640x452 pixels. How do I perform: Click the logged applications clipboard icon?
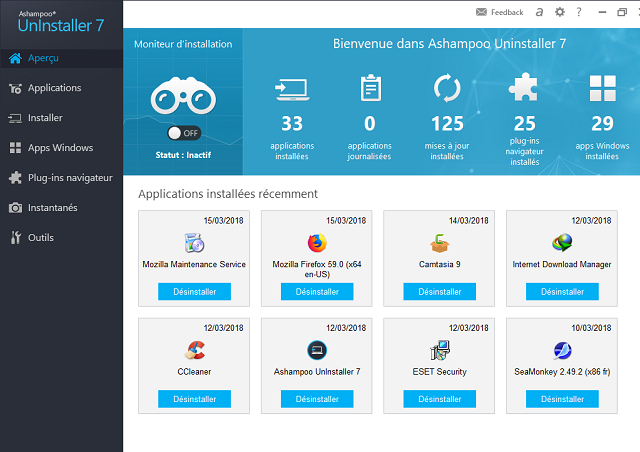371,88
